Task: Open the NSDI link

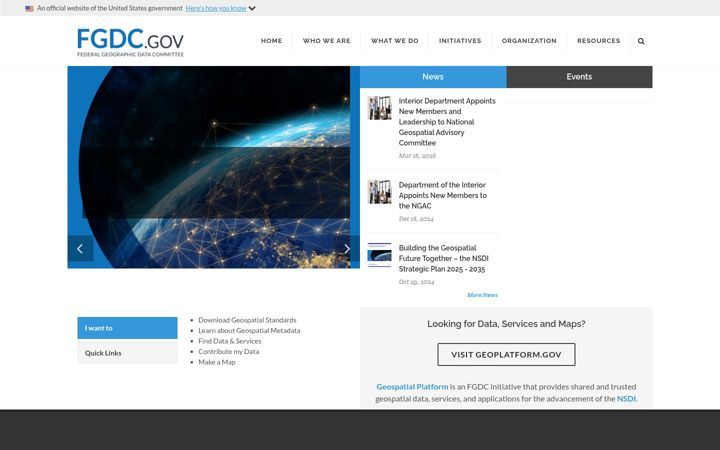Action: click(x=626, y=399)
